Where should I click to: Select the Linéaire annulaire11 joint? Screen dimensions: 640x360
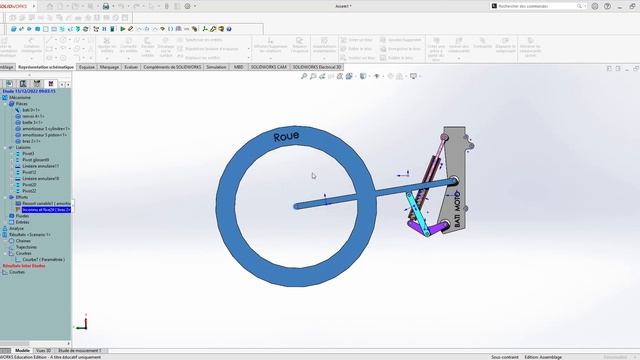tap(40, 166)
